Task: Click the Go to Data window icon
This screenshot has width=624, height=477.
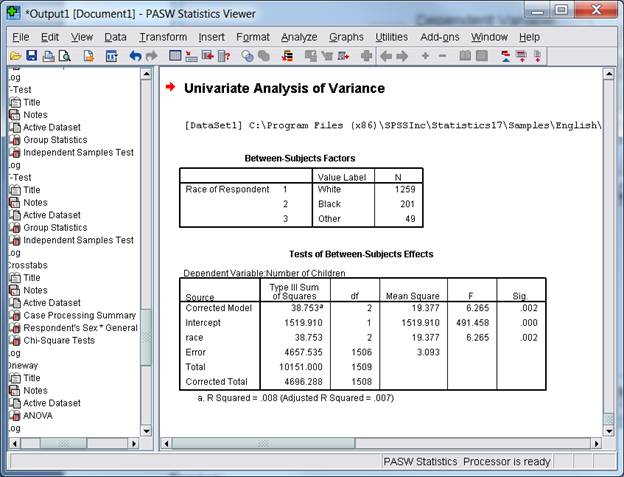Action: 175,56
